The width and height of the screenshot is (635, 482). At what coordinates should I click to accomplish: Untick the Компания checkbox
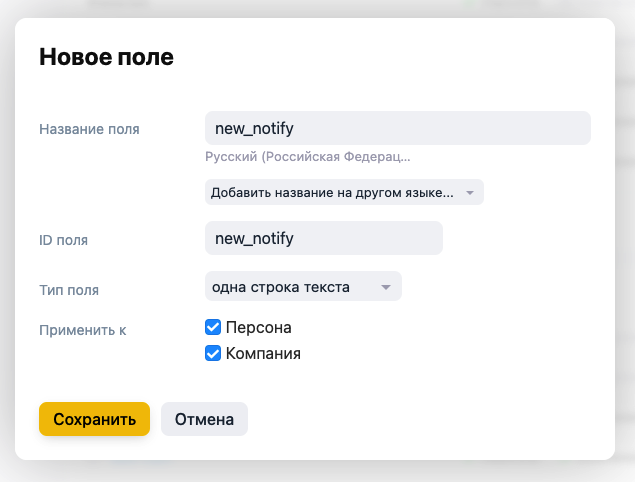click(213, 353)
